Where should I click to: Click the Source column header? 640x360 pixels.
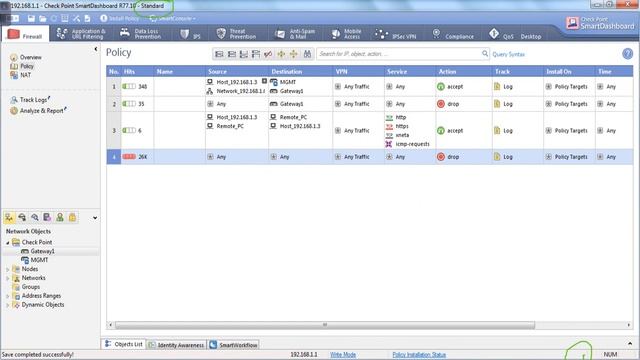[237, 71]
